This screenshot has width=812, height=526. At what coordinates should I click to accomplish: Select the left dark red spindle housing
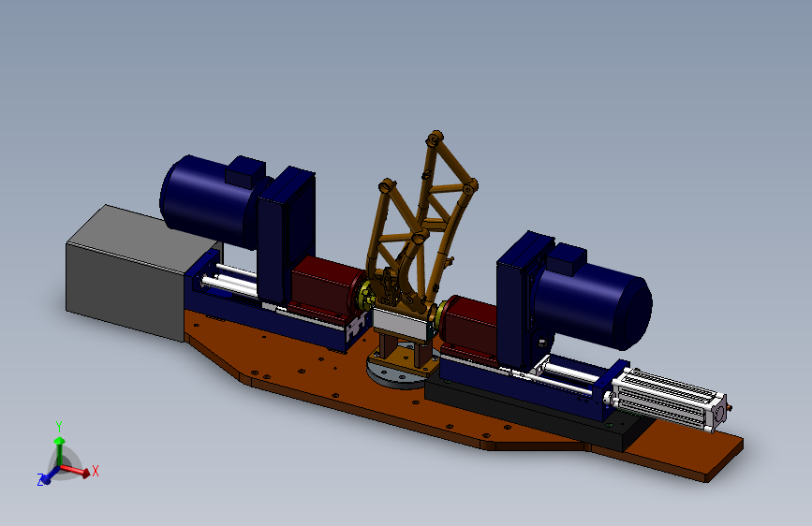324,285
